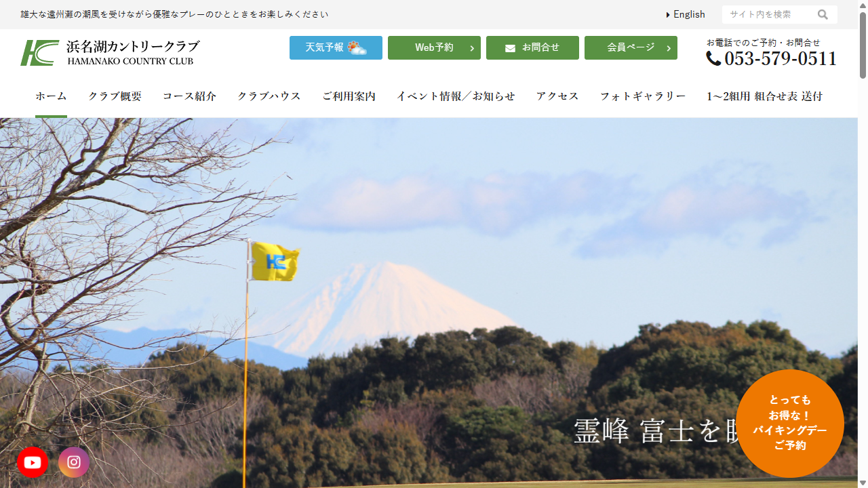The width and height of the screenshot is (868, 488).
Task: Click the telephone handset icon
Action: click(713, 59)
